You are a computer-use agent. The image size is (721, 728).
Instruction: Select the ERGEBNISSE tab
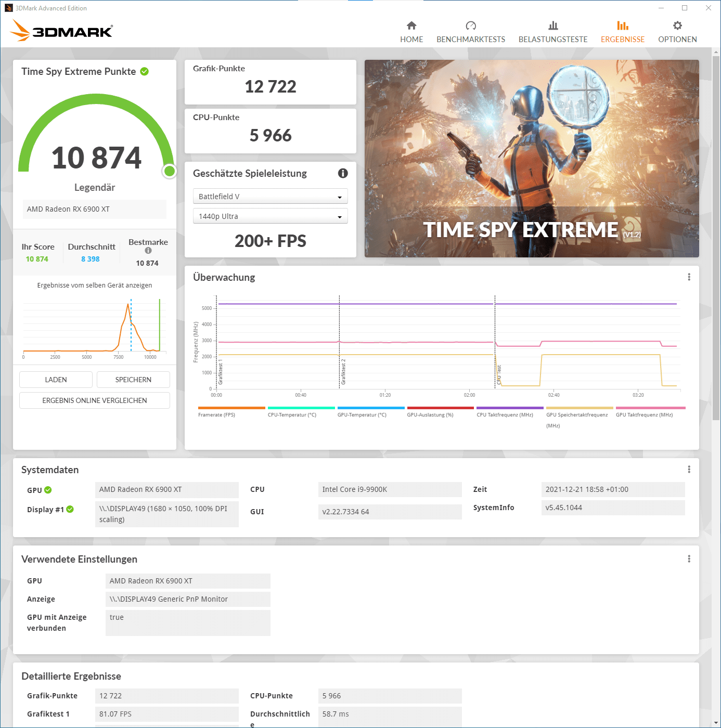[x=623, y=32]
